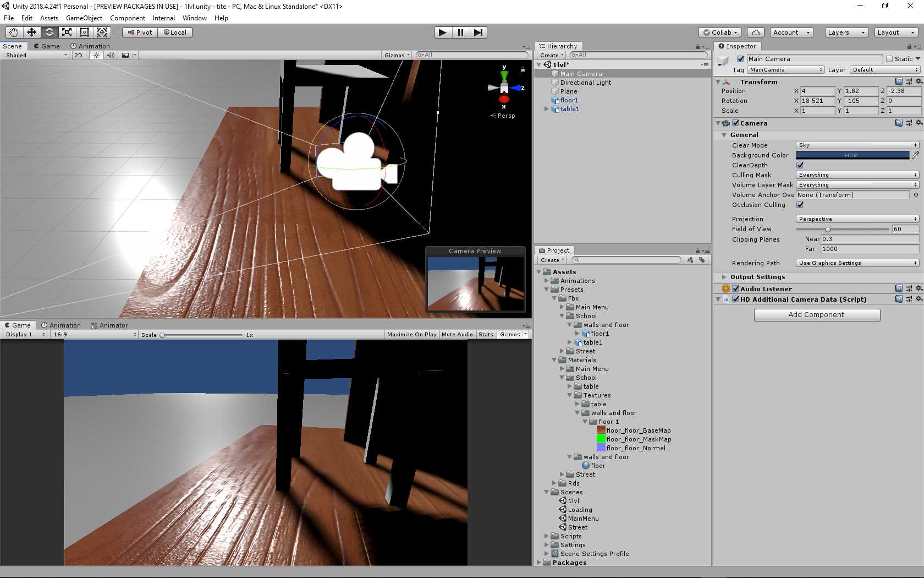924x578 pixels.
Task: Switch to top Game tab beside Scene
Action: 47,46
